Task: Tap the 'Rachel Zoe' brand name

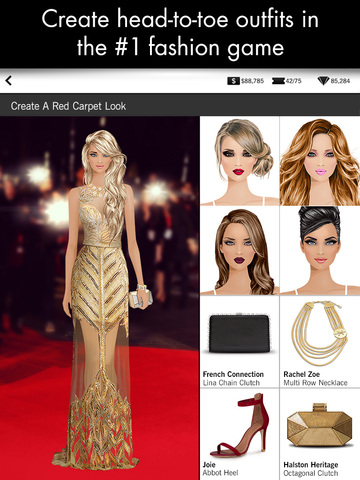Action: pos(301,374)
